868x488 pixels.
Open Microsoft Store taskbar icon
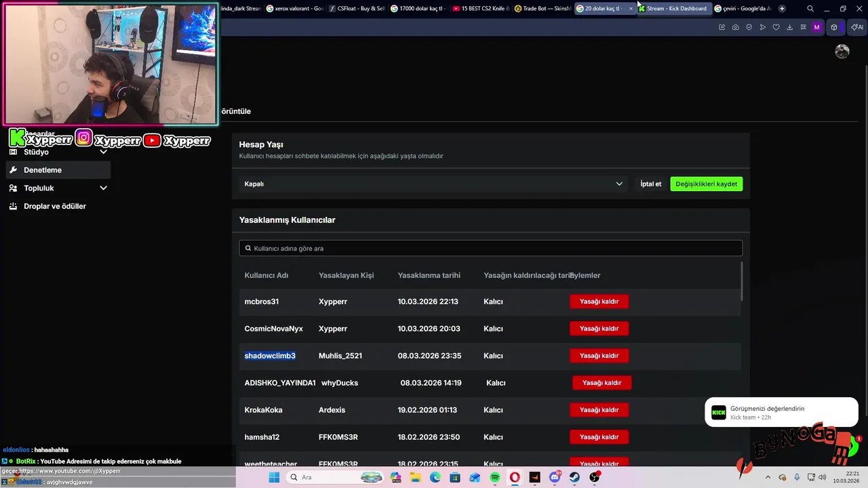coord(454,477)
